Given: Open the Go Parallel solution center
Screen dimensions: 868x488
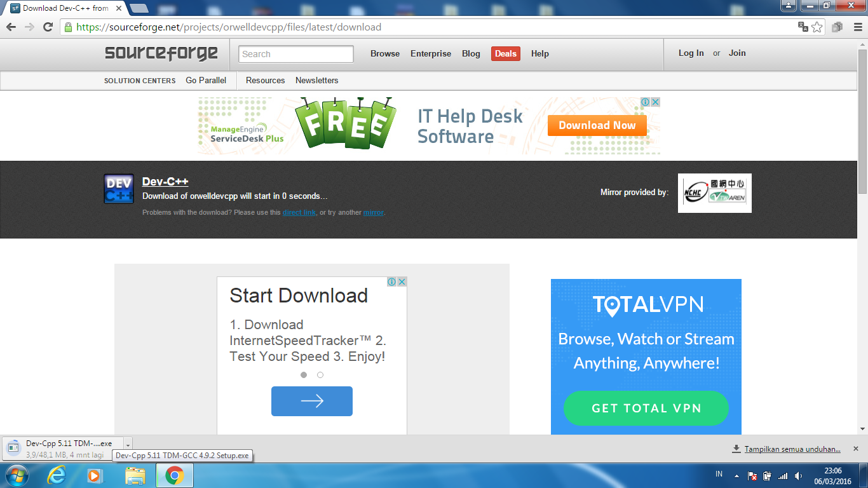Looking at the screenshot, I should pos(206,80).
